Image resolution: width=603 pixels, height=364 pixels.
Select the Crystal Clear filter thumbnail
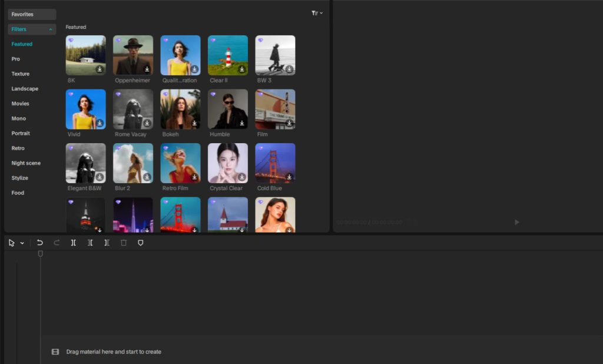228,163
